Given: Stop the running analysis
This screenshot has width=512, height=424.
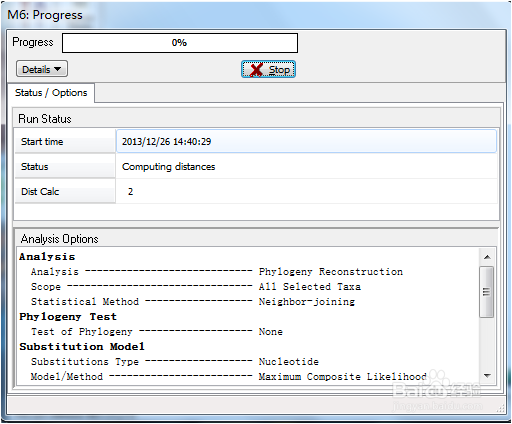Looking at the screenshot, I should [268, 69].
